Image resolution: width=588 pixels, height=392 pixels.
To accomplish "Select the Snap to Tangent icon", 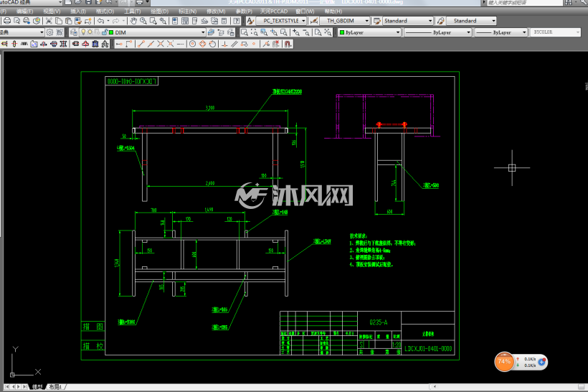I will pyautogui.click(x=212, y=44).
